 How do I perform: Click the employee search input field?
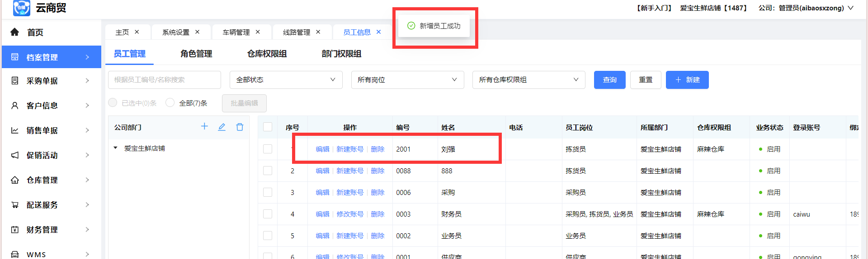[x=164, y=80]
